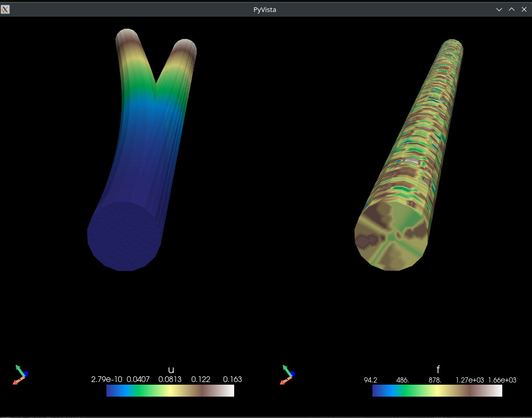Maximize the PyVista window
Image resolution: width=532 pixels, height=418 pixels.
tap(512, 9)
